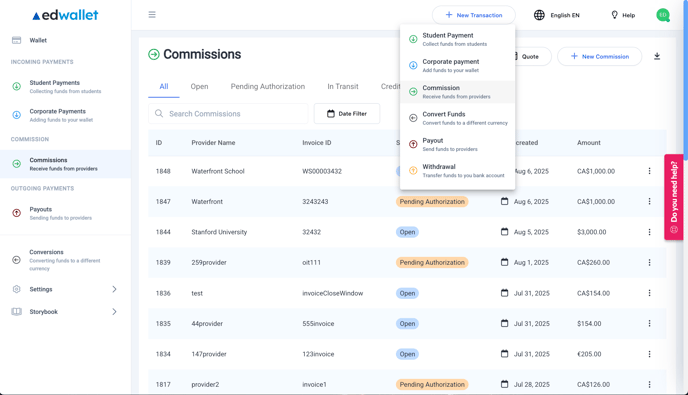Viewport: 688px width, 395px height.
Task: Click the ID column header
Action: point(159,143)
